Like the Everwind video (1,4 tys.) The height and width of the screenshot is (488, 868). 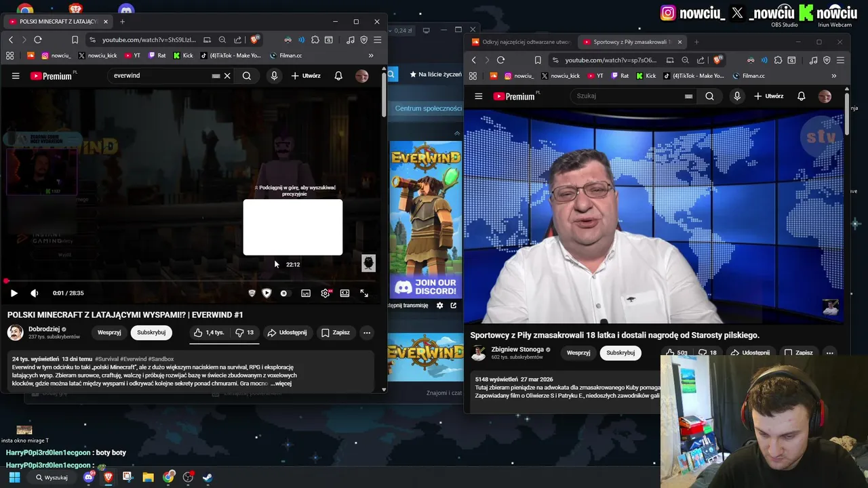(209, 333)
